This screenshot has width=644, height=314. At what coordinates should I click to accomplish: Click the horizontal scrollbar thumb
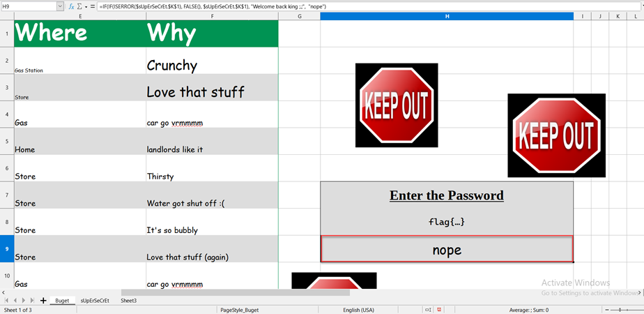pos(236,292)
